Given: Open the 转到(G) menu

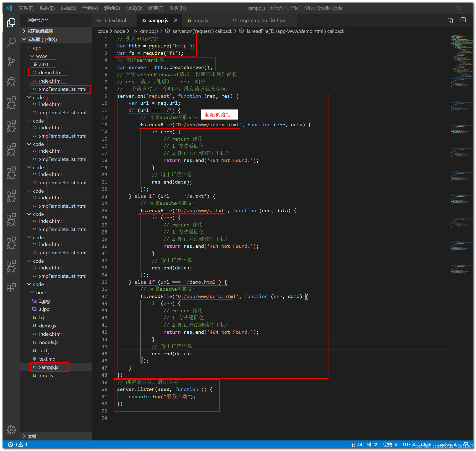Looking at the screenshot, I should click(x=112, y=8).
